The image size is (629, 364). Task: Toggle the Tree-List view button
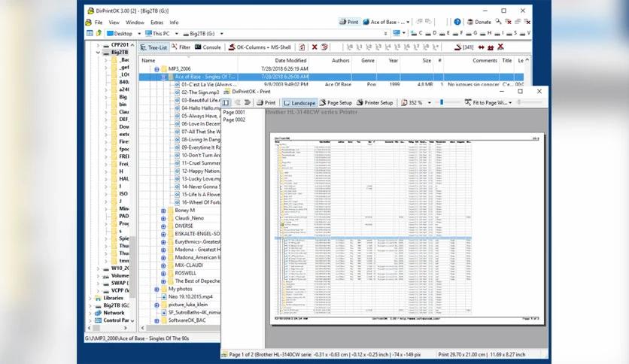click(x=153, y=47)
